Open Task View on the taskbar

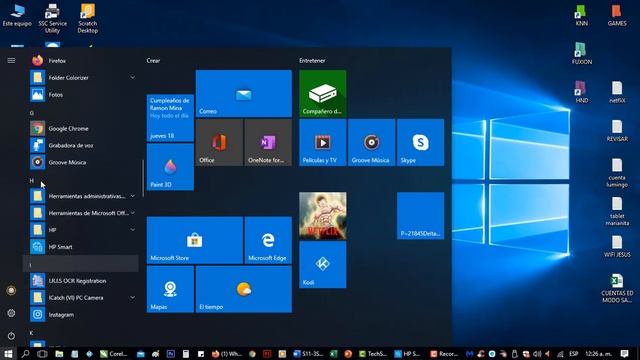pyautogui.click(x=42, y=353)
